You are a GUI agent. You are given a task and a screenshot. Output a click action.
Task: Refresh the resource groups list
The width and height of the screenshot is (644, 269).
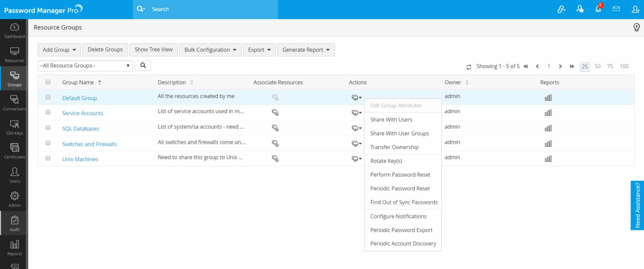pyautogui.click(x=469, y=67)
